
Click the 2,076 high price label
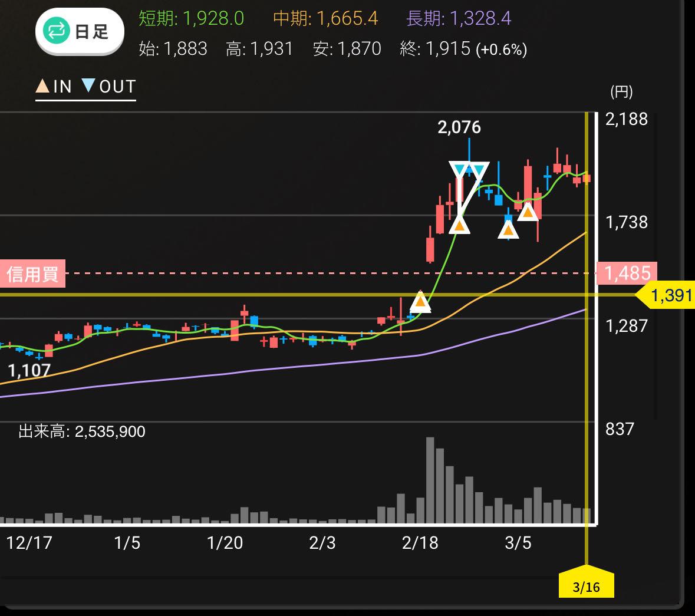(459, 127)
